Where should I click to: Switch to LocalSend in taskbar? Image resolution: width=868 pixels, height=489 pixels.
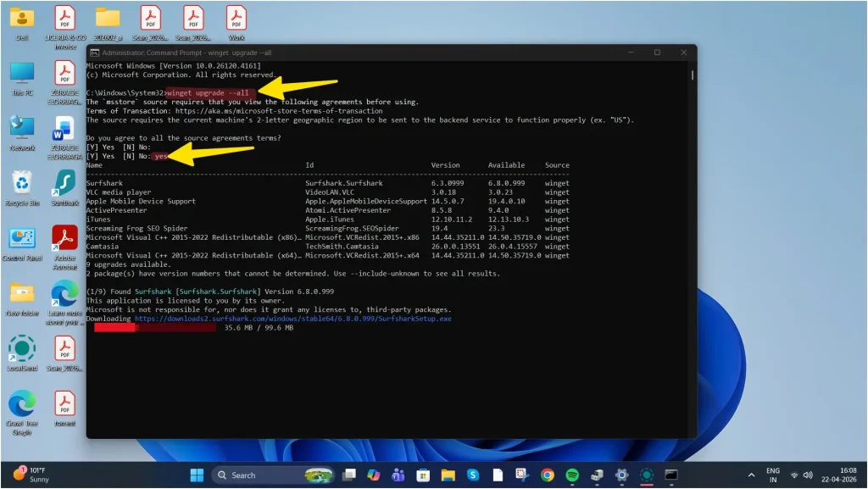tap(647, 475)
